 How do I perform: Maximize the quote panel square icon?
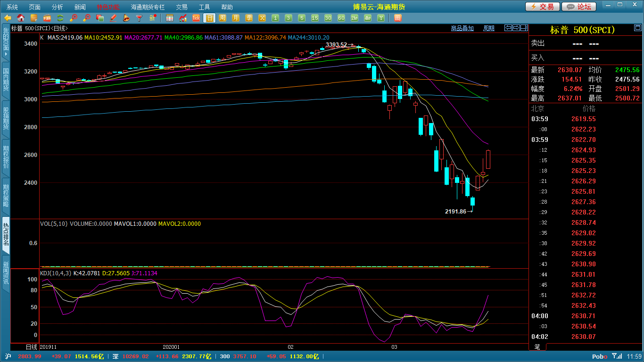(638, 28)
